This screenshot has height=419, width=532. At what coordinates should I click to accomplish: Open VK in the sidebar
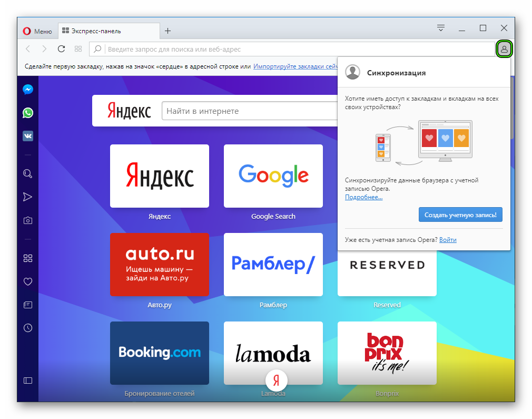point(28,136)
